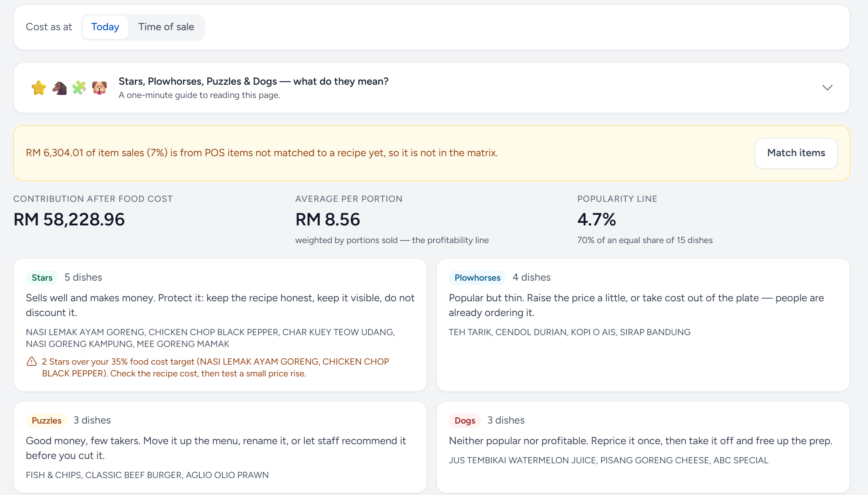Image resolution: width=868 pixels, height=495 pixels.
Task: Click 'Neither popular nor profitable' description
Action: [x=641, y=440]
